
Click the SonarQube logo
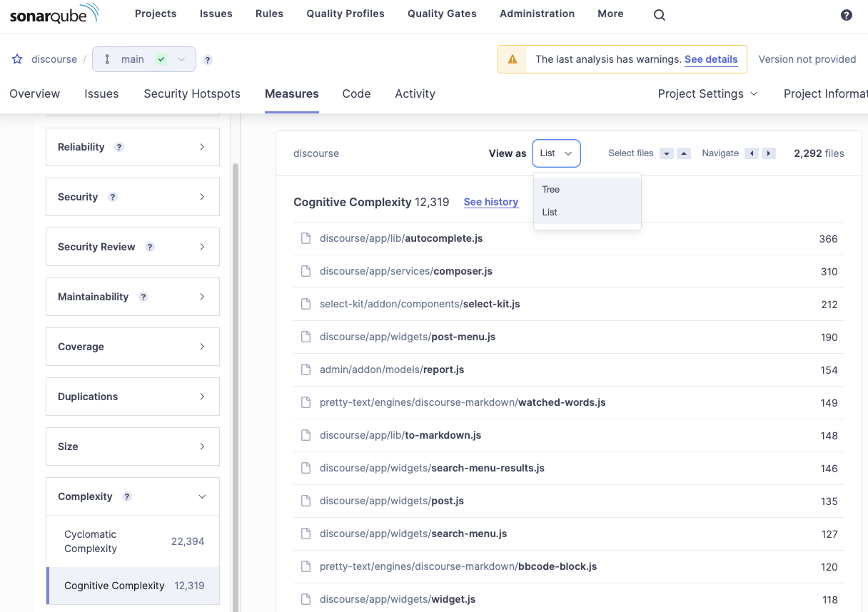(x=54, y=14)
